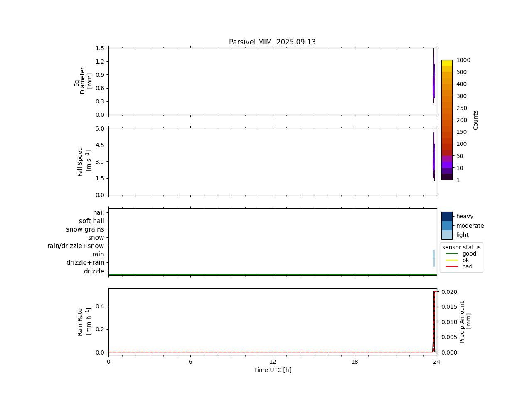532x399 pixels.
Task: Click the 0.000 tick on the Precip Amount axis
Action: tap(449, 352)
